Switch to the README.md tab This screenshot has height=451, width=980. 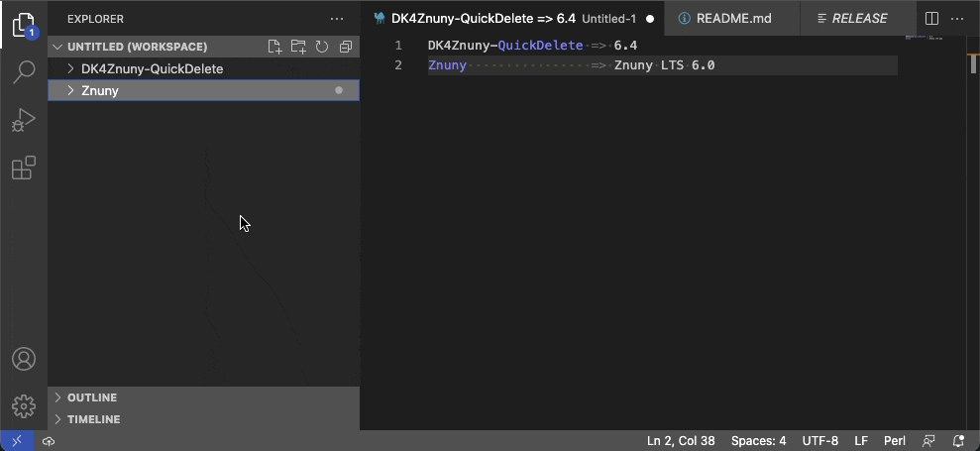pyautogui.click(x=732, y=19)
